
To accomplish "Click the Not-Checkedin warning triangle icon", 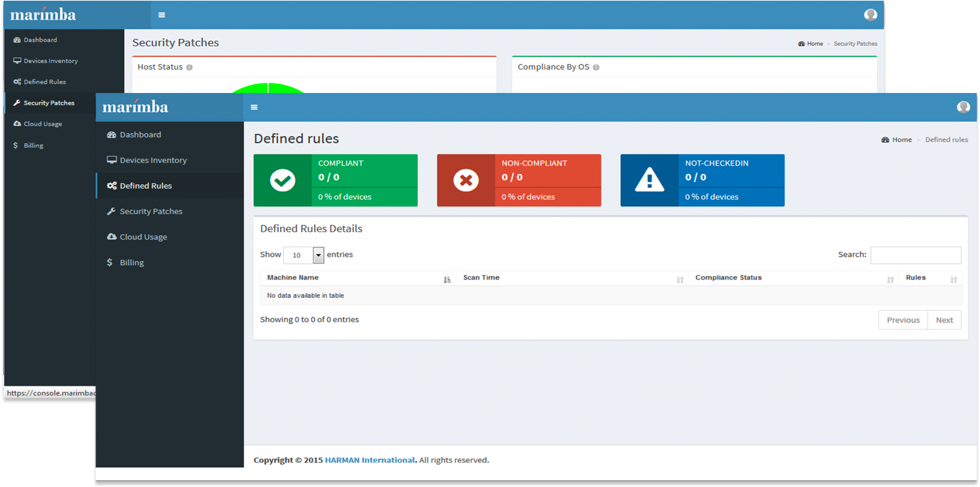I will [x=649, y=180].
